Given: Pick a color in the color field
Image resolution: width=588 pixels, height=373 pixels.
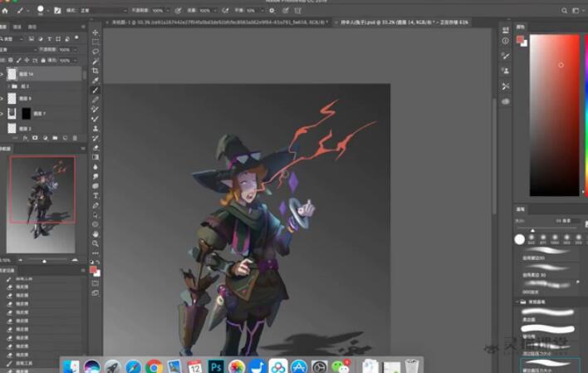Looking at the screenshot, I should [554, 115].
